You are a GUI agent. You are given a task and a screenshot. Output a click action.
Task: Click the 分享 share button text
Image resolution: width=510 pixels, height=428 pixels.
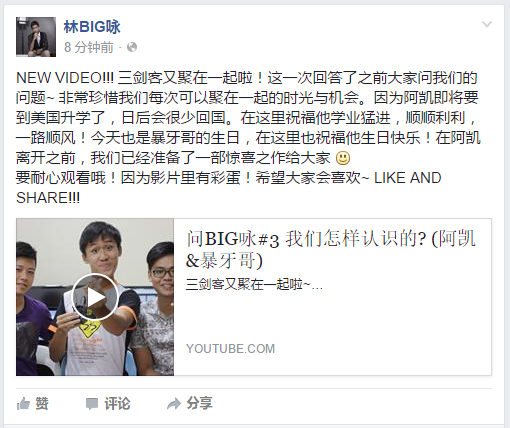point(199,403)
